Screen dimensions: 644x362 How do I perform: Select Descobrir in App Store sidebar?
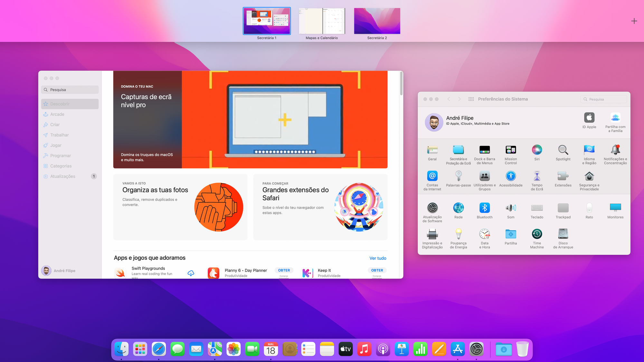[70, 104]
